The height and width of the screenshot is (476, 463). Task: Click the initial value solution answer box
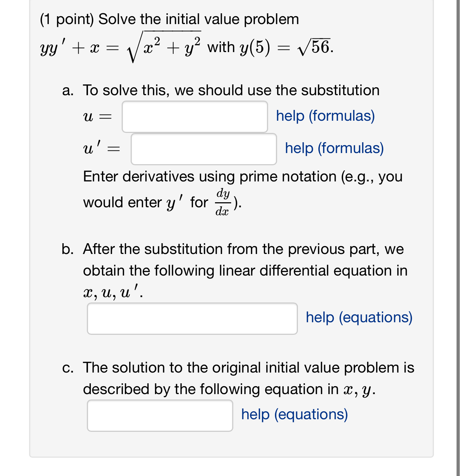(x=160, y=415)
